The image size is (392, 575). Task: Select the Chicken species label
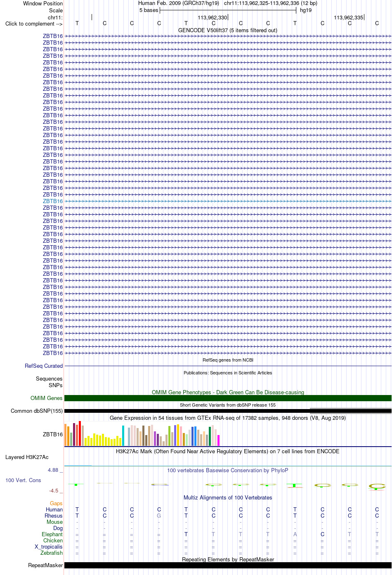[53, 540]
